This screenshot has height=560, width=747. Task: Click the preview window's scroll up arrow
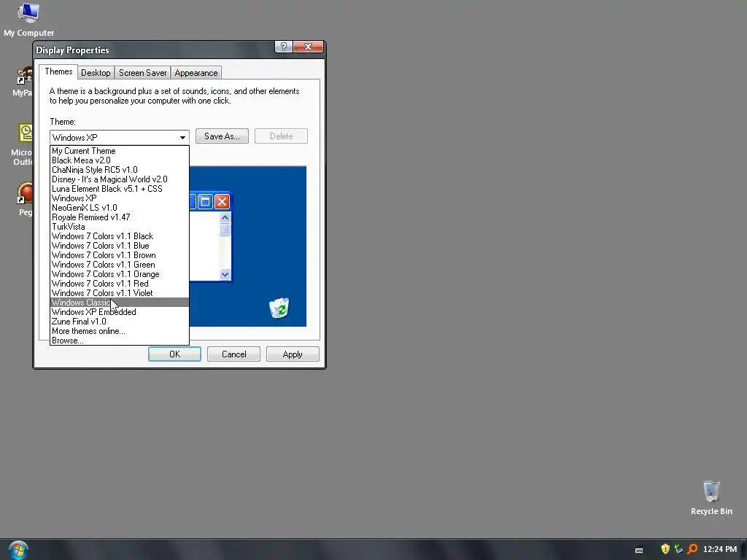coord(225,217)
